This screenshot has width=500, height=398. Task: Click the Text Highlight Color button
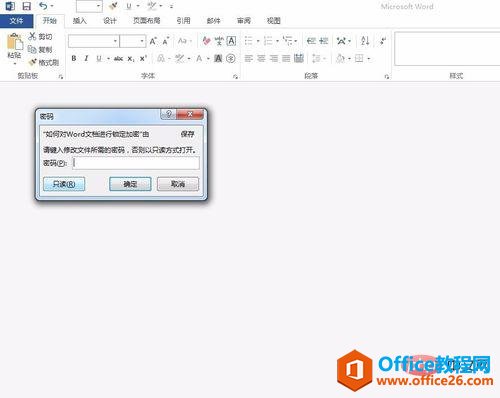180,59
